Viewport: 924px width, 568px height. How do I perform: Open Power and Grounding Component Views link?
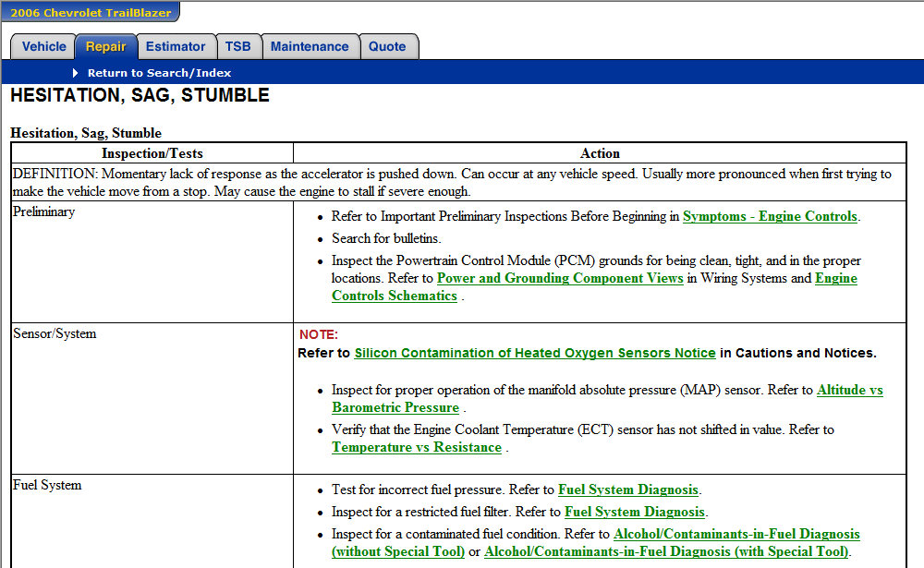(560, 278)
